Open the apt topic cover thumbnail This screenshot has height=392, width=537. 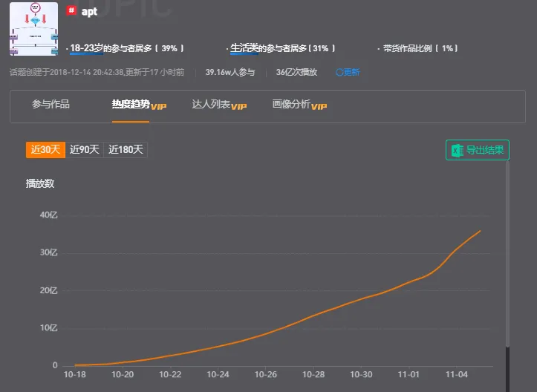click(33, 30)
